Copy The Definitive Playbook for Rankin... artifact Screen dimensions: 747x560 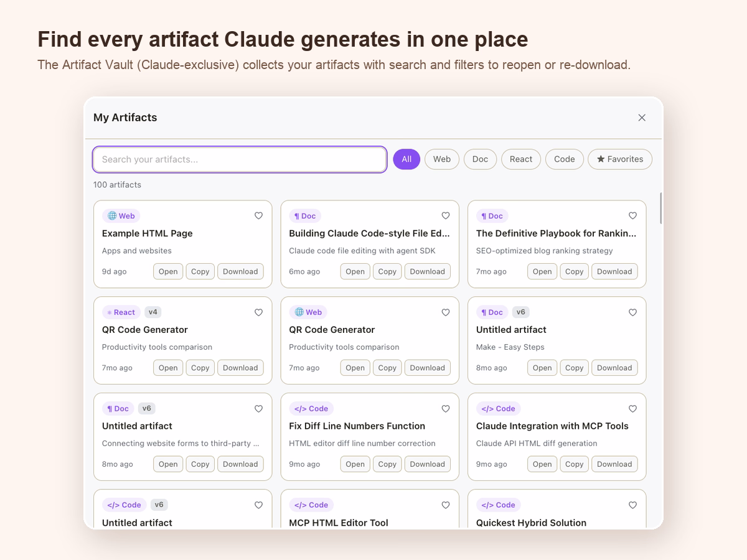tap(575, 271)
